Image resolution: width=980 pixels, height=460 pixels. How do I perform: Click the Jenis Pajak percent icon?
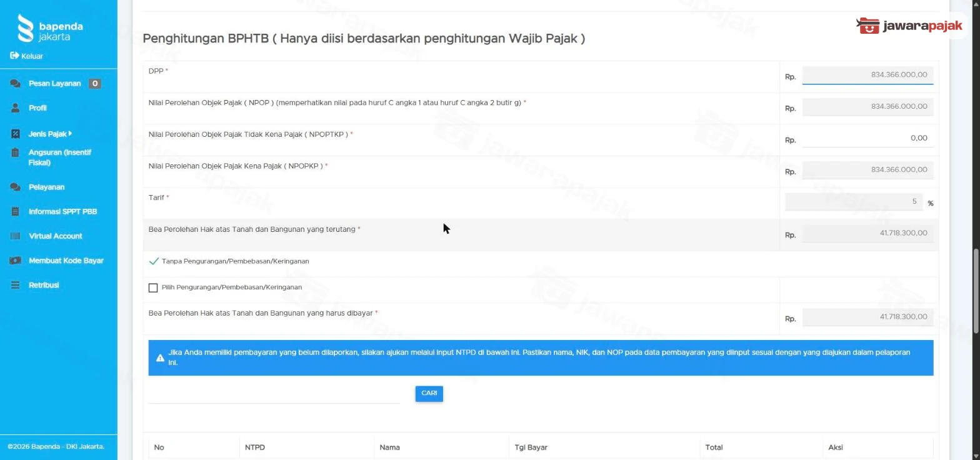(15, 134)
